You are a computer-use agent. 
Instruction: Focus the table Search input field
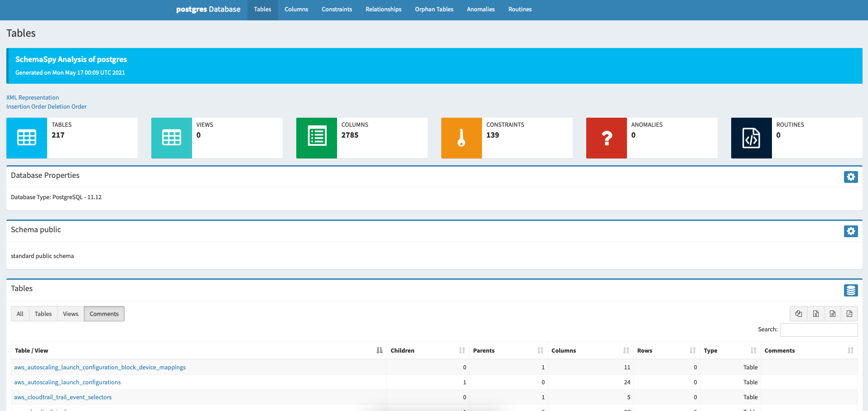pyautogui.click(x=819, y=330)
